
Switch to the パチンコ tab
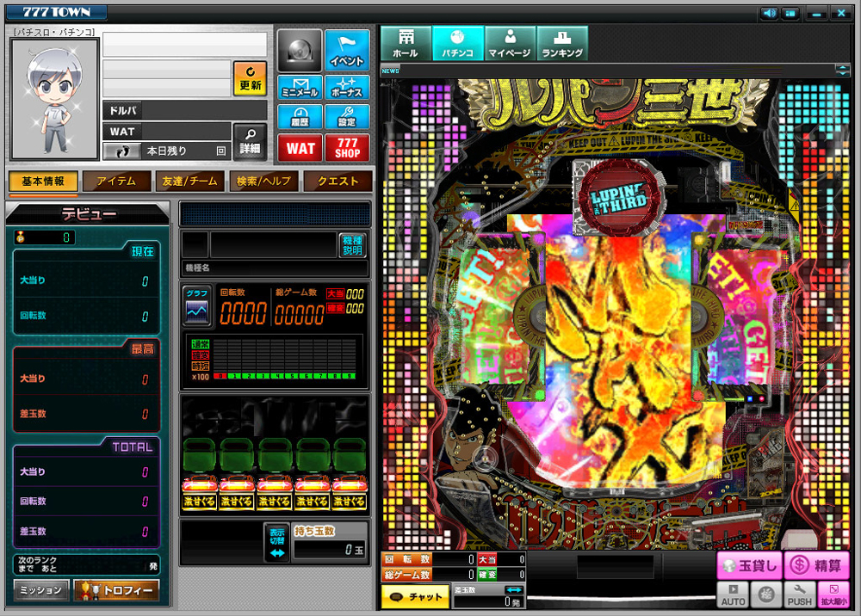click(458, 43)
